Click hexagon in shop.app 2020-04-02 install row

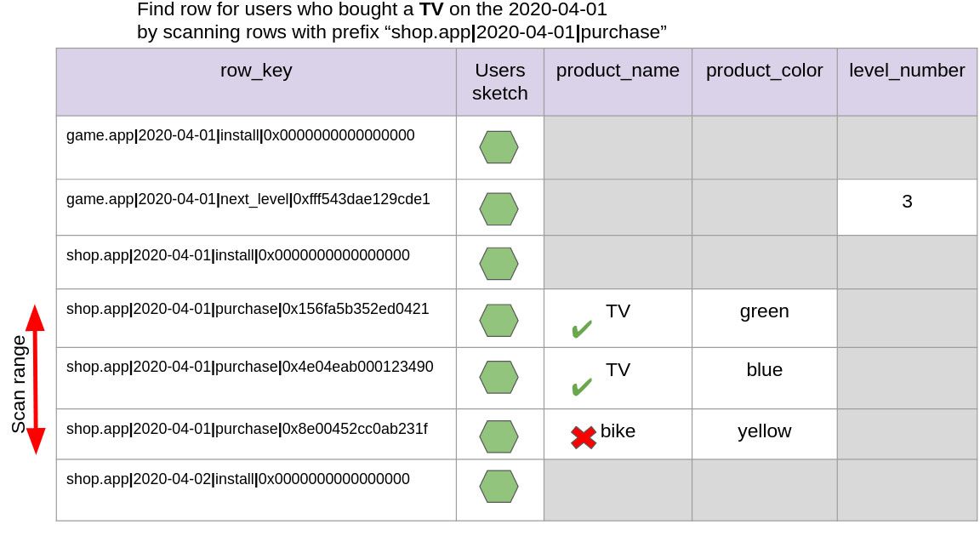[499, 487]
